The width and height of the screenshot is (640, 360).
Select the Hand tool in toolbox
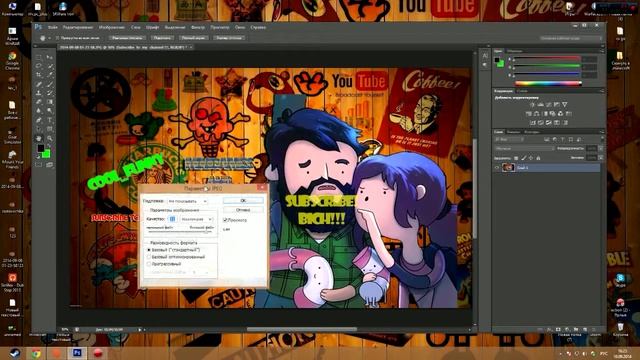(39, 138)
